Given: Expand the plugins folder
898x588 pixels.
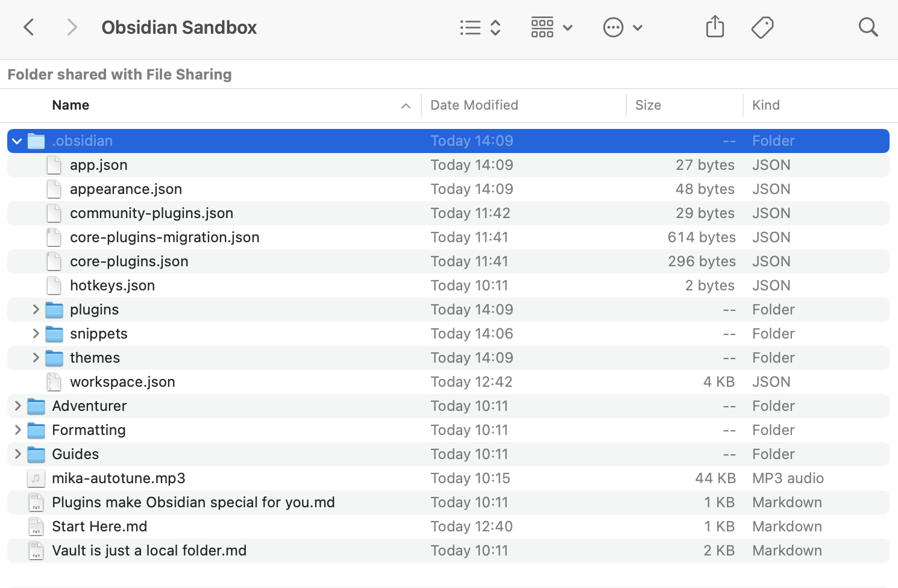Looking at the screenshot, I should click(36, 310).
